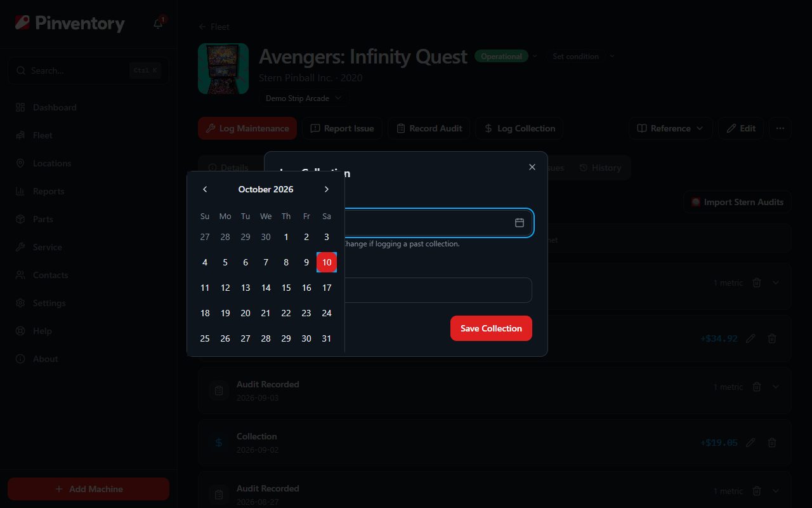This screenshot has width=812, height=508.
Task: Open Fleet in the sidebar
Action: tap(88, 135)
